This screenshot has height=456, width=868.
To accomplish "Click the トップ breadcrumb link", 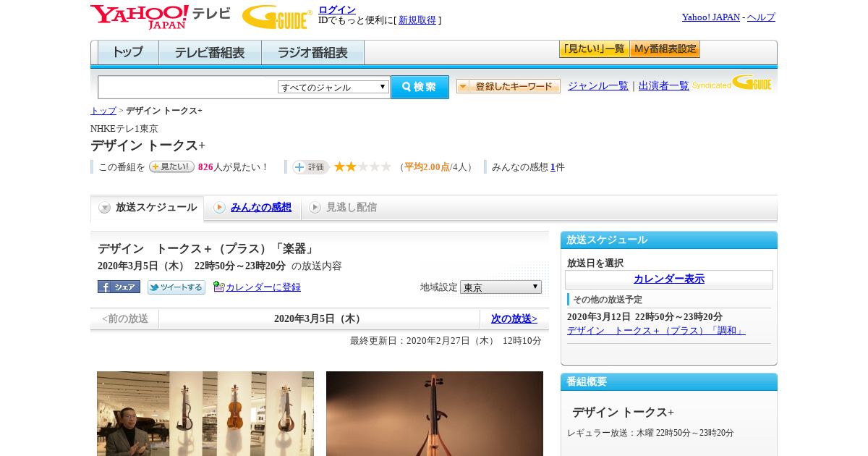I will point(103,111).
